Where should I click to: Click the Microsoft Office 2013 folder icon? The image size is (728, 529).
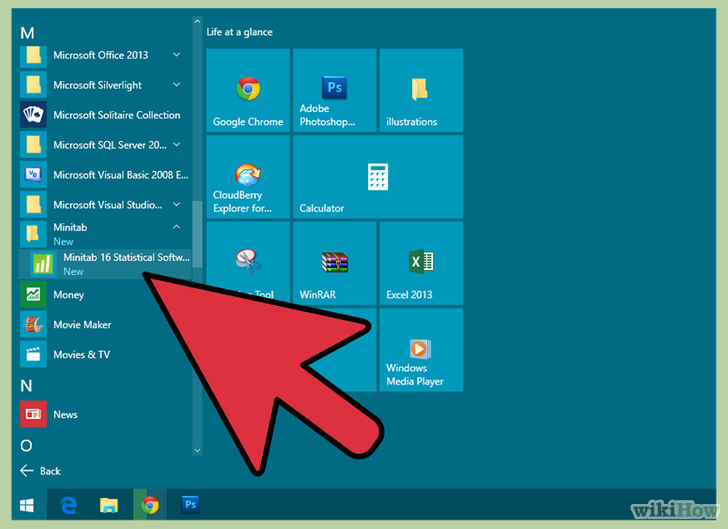(33, 55)
